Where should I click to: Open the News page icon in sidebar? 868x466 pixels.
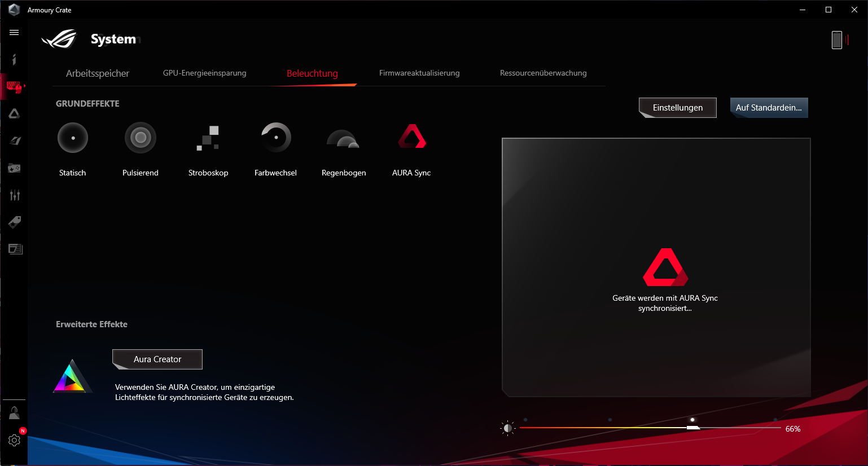click(15, 249)
